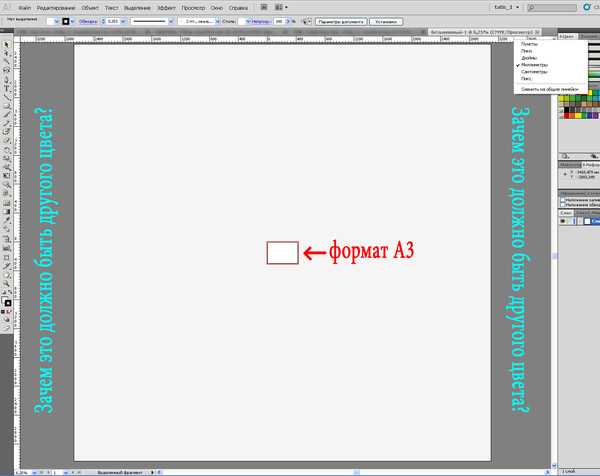This screenshot has width=600, height=476.
Task: Open the Редактирование menu
Action: tap(56, 8)
